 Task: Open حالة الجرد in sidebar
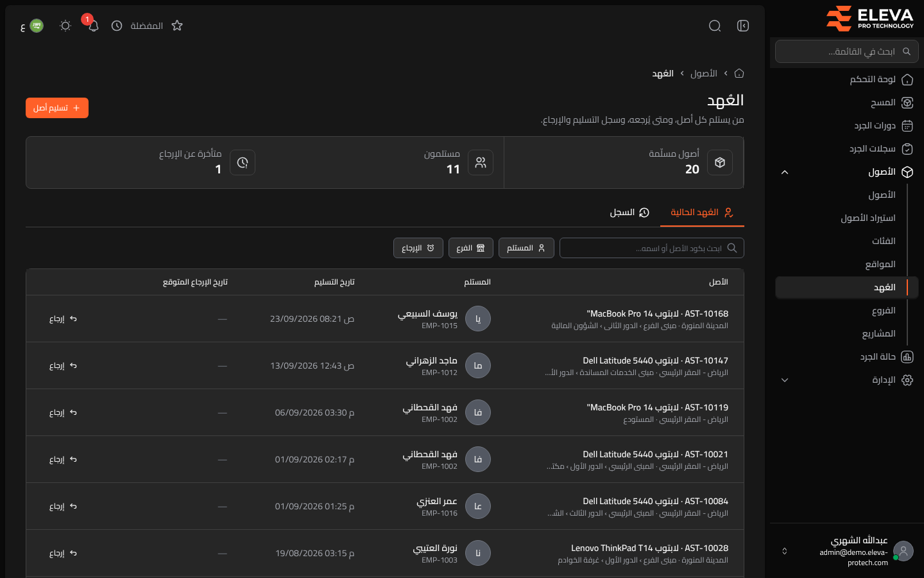coord(847,356)
